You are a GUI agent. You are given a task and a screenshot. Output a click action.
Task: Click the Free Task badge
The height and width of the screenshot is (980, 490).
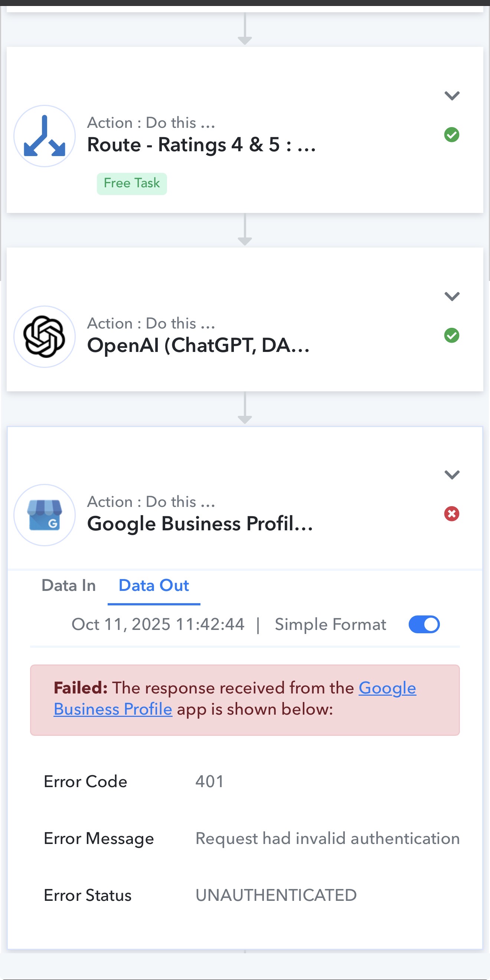[131, 183]
